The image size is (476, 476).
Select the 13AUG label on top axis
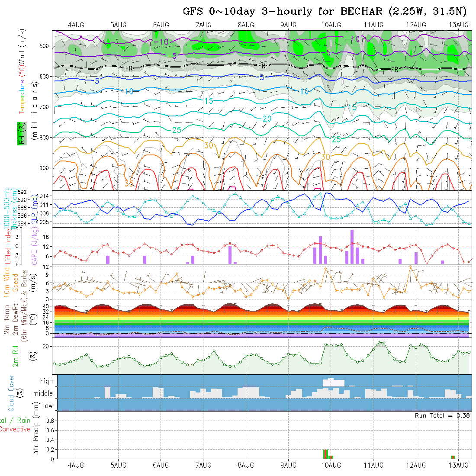(459, 25)
